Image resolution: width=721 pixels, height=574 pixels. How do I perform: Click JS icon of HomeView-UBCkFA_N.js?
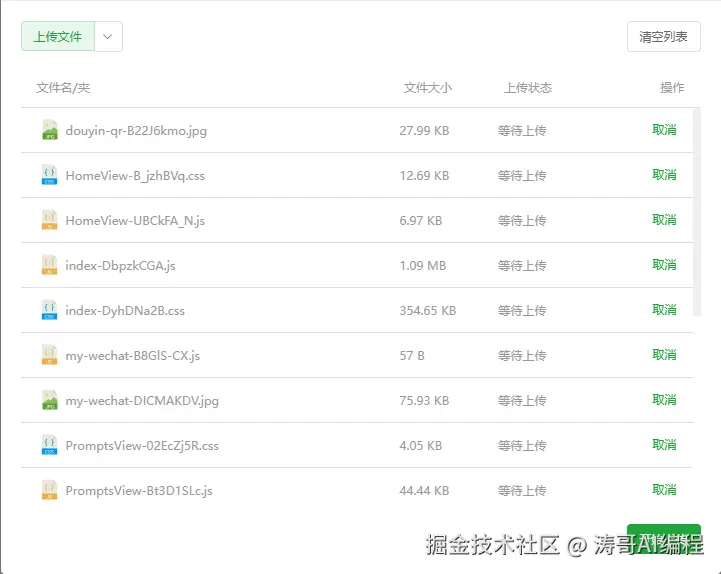(x=50, y=220)
